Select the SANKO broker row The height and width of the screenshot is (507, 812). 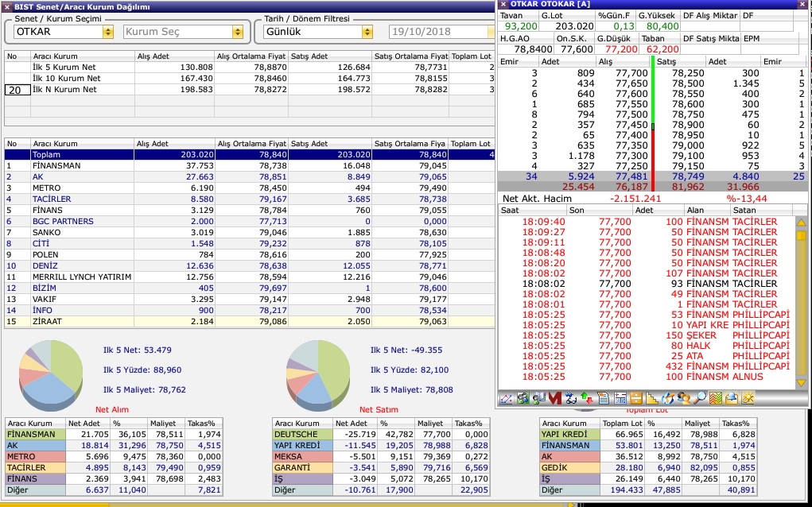tap(250, 233)
